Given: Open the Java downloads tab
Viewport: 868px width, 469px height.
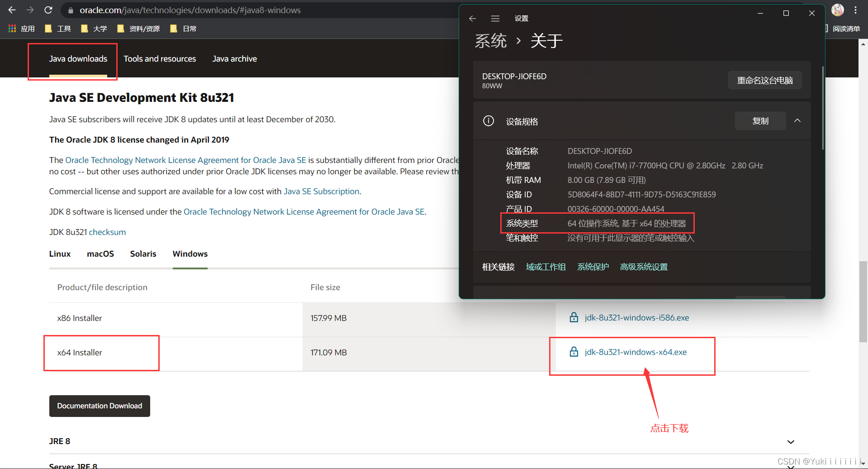Looking at the screenshot, I should [78, 59].
